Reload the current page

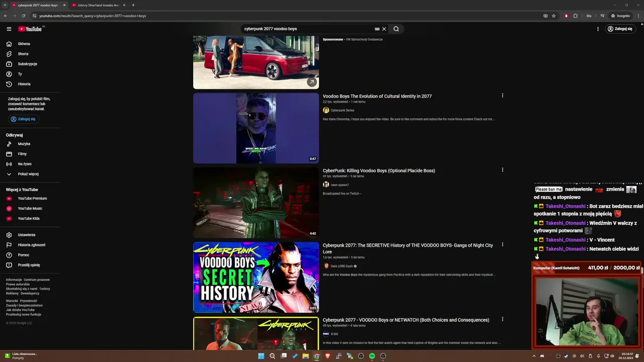[24, 16]
